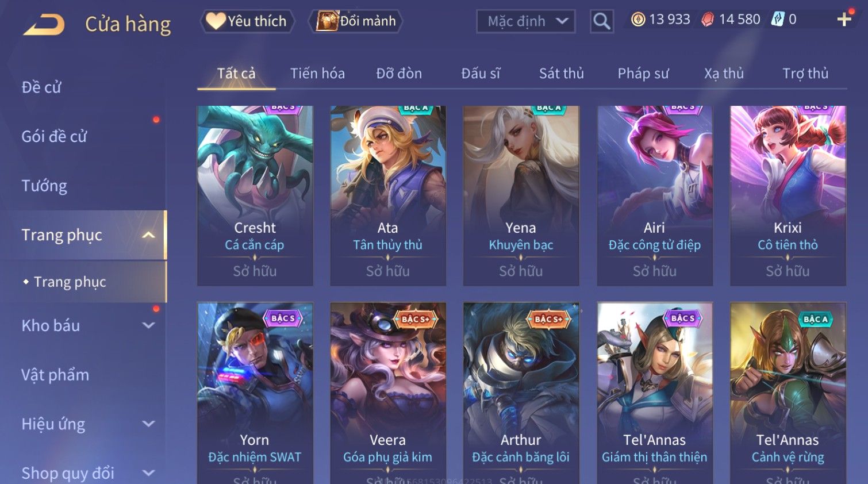The image size is (868, 484).
Task: Expand the Kho báu sidebar section
Action: (148, 325)
